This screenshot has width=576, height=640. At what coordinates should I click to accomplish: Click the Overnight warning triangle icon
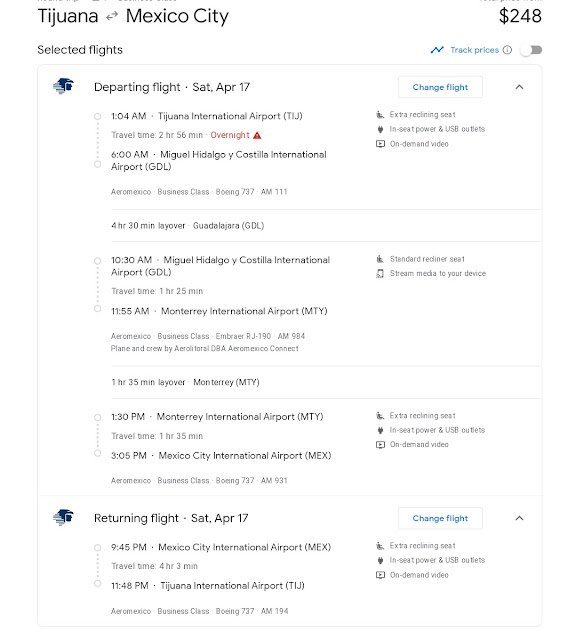pos(257,135)
